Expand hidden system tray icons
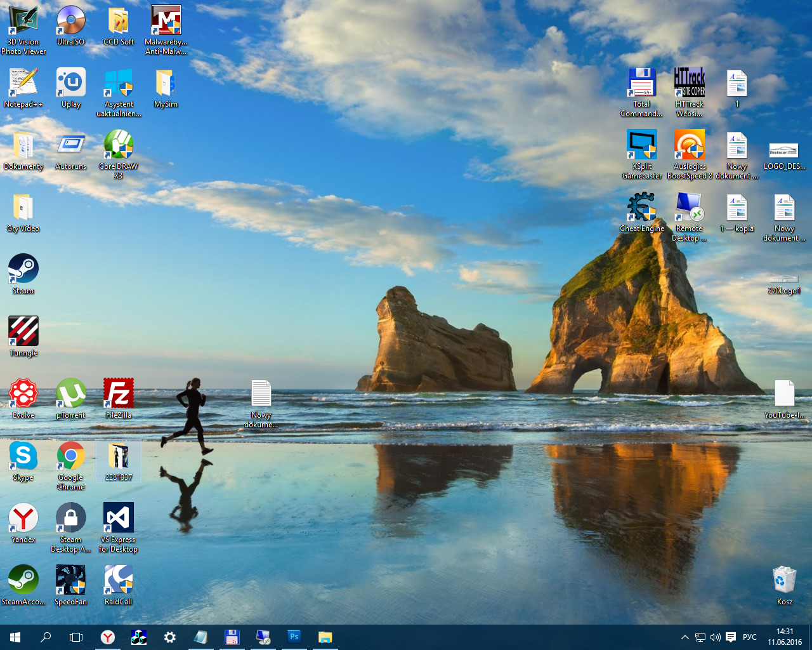The image size is (812, 650). (685, 637)
